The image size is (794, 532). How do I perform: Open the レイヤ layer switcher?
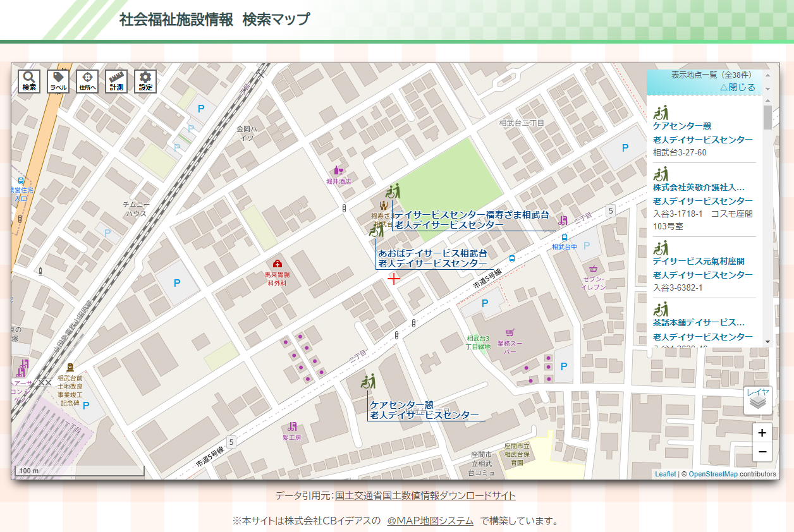[x=757, y=400]
